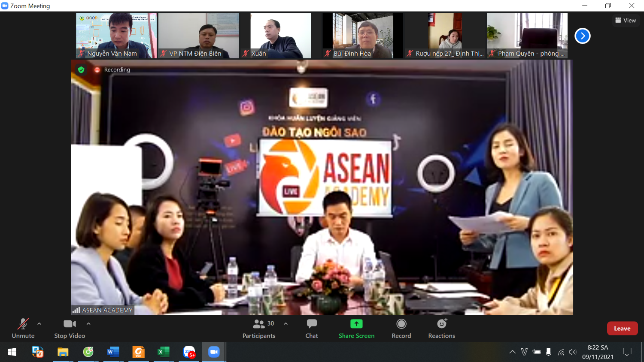Show next page of participant thumbnails
644x362 pixels.
583,36
